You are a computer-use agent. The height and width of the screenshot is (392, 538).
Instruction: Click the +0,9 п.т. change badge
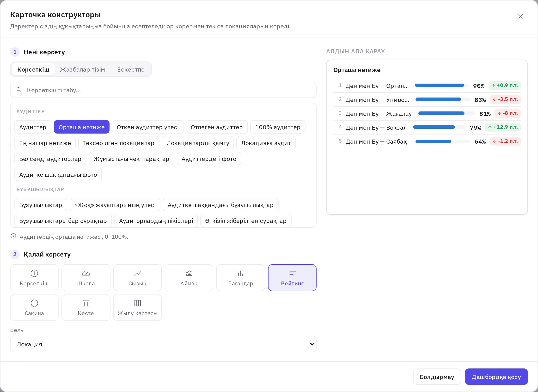coord(504,86)
